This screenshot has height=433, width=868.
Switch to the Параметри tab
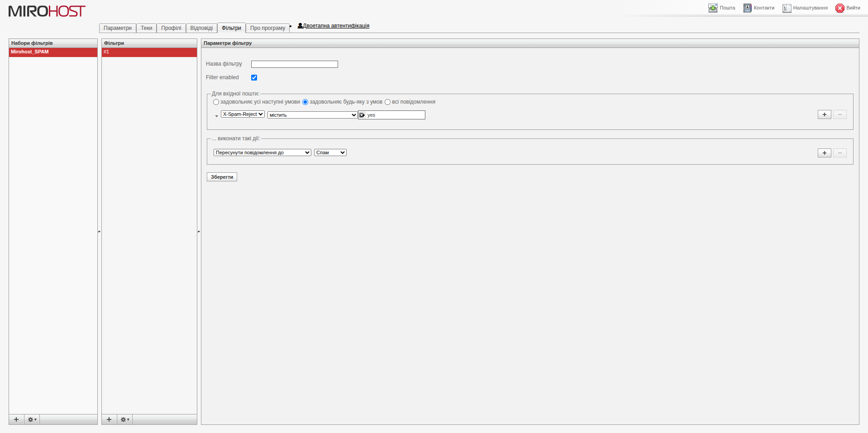(x=118, y=28)
